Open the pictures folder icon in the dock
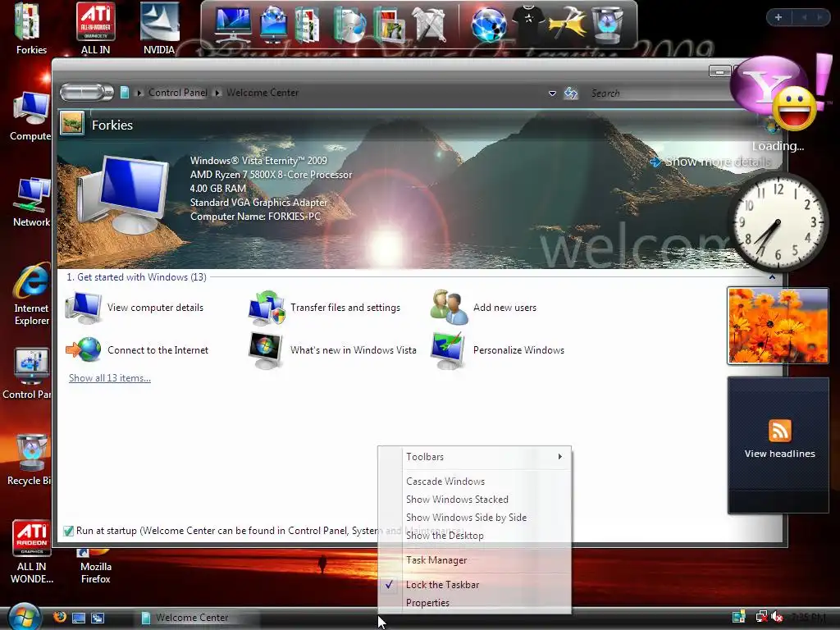840x630 pixels. click(388, 24)
